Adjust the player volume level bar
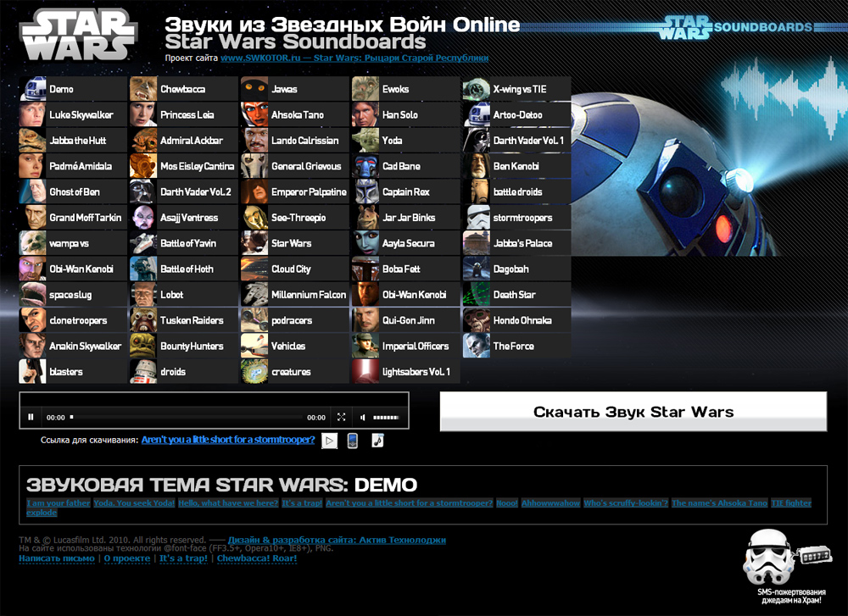Viewport: 848px width, 616px height. coord(386,417)
